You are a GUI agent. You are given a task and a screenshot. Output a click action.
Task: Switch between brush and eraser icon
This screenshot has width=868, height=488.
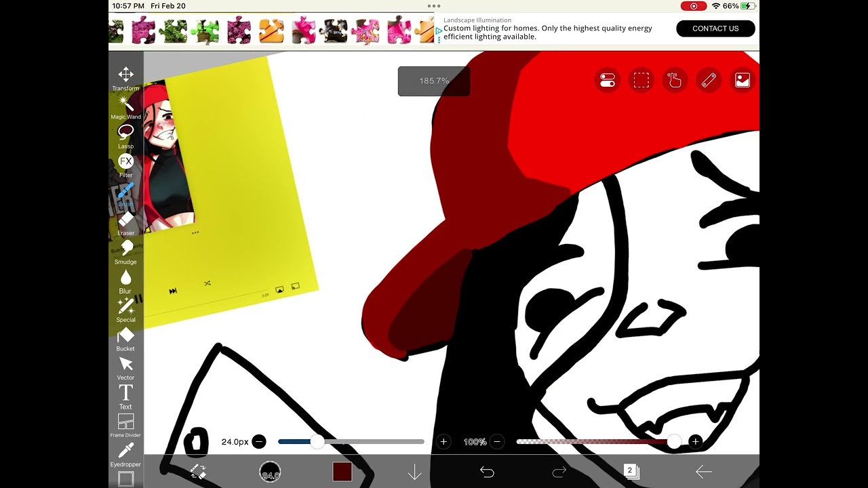pos(197,472)
